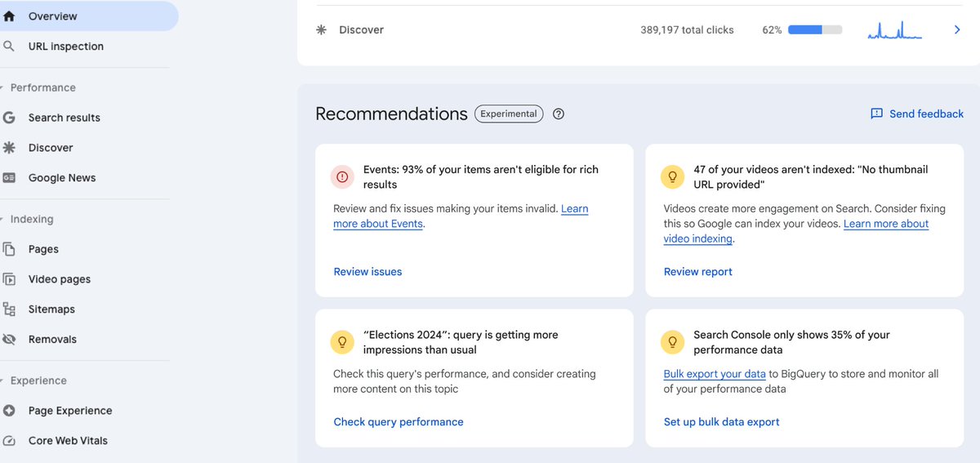This screenshot has width=980, height=463.
Task: Click the 389,197 total clicks text
Action: 687,30
